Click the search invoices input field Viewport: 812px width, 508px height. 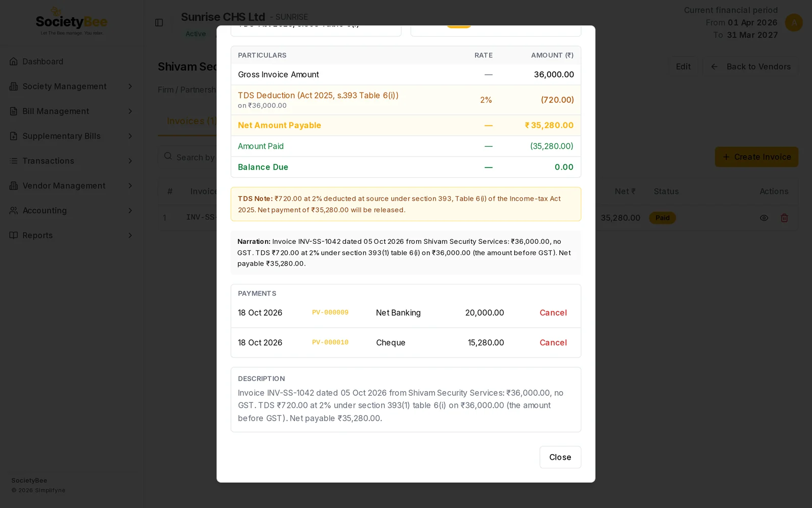click(188, 157)
